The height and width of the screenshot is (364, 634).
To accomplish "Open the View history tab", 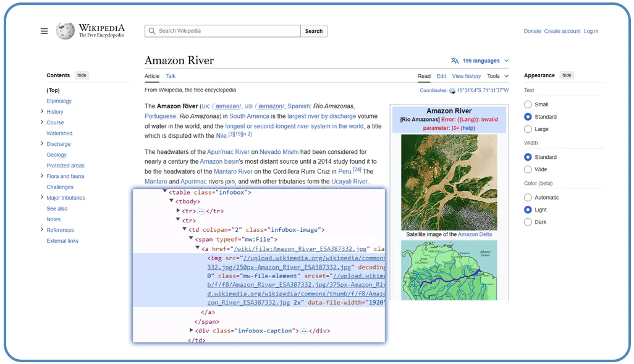I will (x=466, y=75).
